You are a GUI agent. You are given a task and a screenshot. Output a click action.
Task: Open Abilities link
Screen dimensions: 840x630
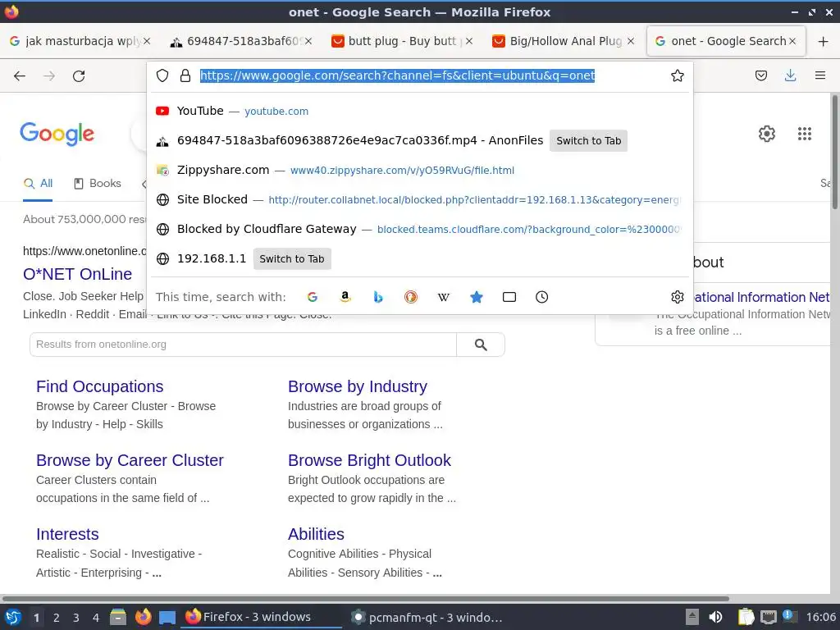[316, 534]
